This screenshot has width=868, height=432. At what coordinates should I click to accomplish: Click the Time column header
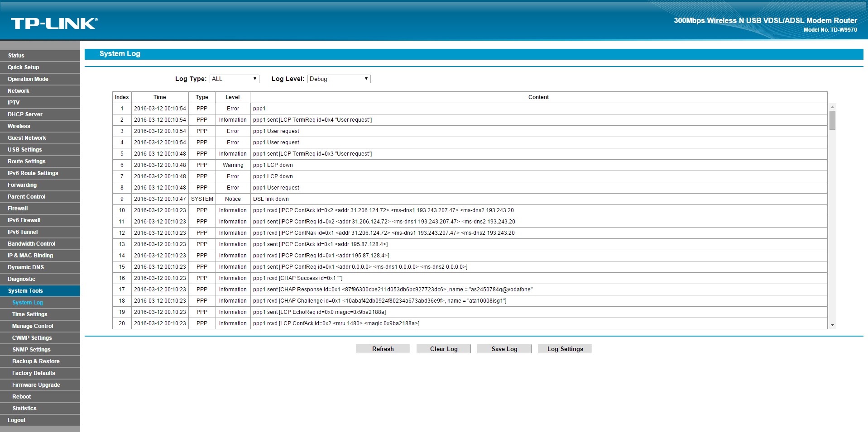tap(160, 97)
